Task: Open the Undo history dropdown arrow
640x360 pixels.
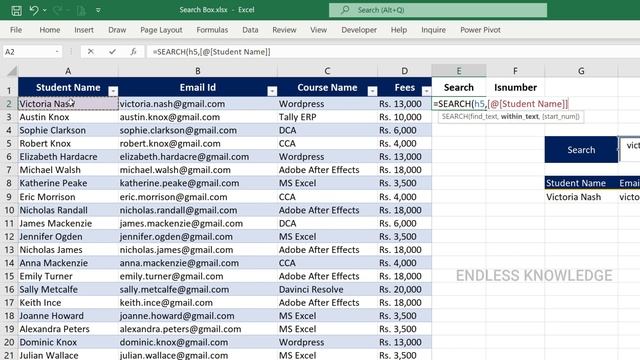Action: pos(44,10)
